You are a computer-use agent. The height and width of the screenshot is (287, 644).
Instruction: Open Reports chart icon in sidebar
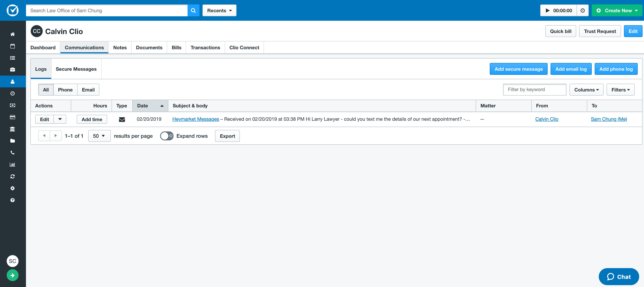(12, 165)
